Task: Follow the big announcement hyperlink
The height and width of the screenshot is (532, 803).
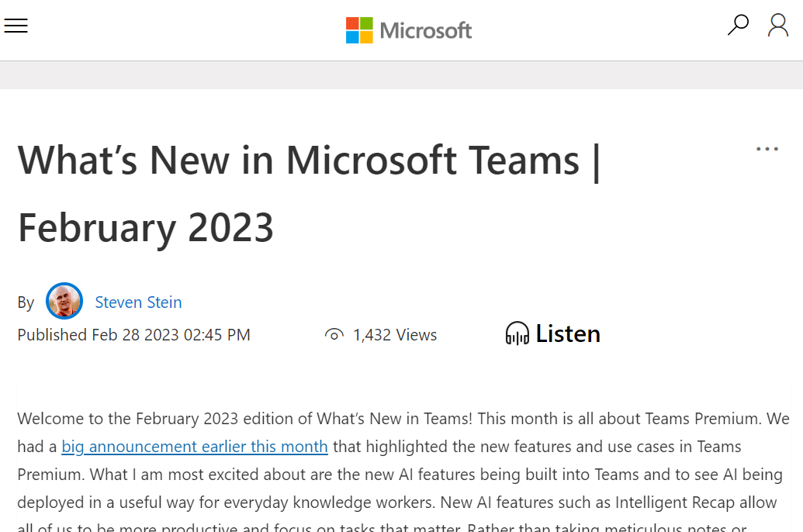Action: click(x=194, y=447)
